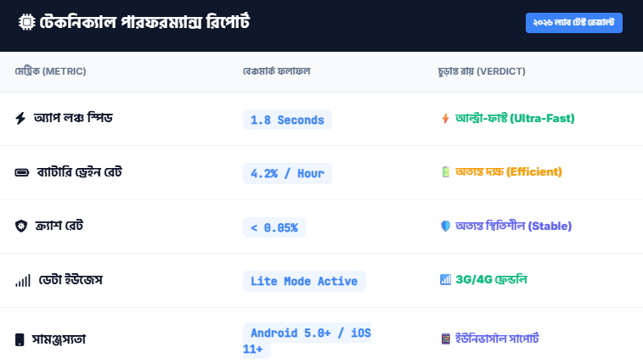
Task: Click the chip icon in the report header
Action: coord(25,23)
